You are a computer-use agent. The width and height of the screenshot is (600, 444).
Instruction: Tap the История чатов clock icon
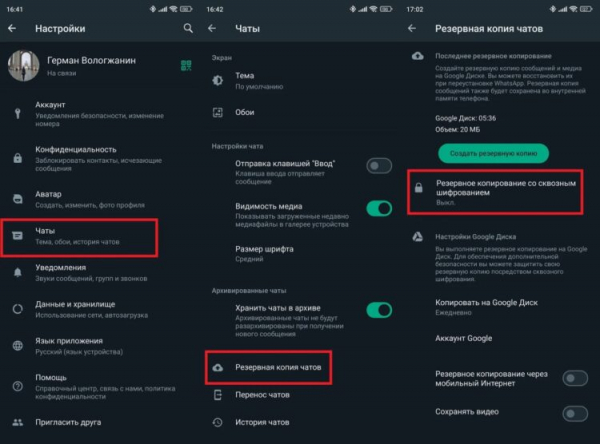[x=218, y=422]
